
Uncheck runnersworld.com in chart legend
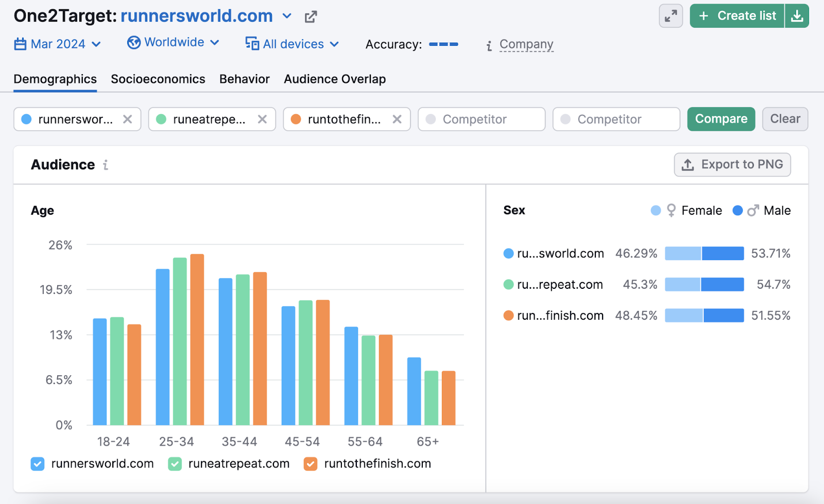(38, 464)
